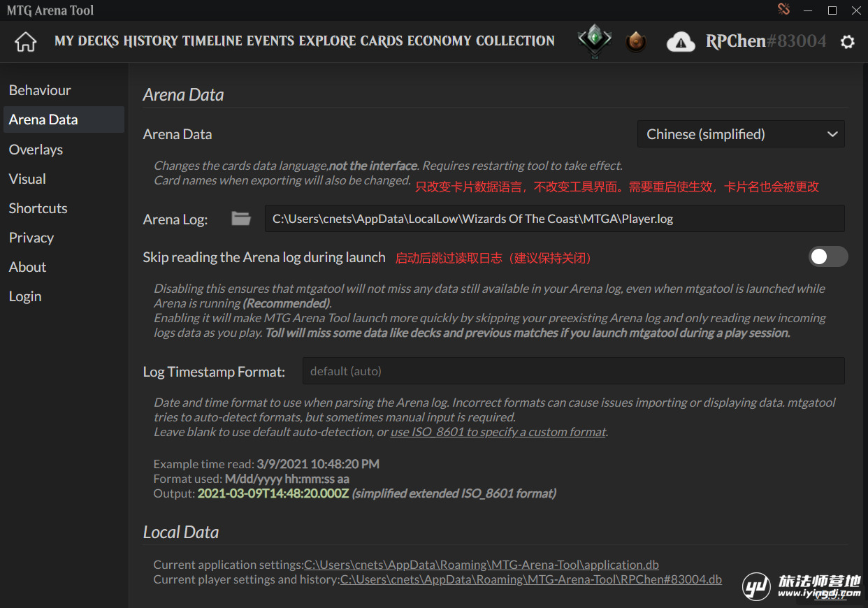
Task: Open the CARDS tab
Action: 382,41
